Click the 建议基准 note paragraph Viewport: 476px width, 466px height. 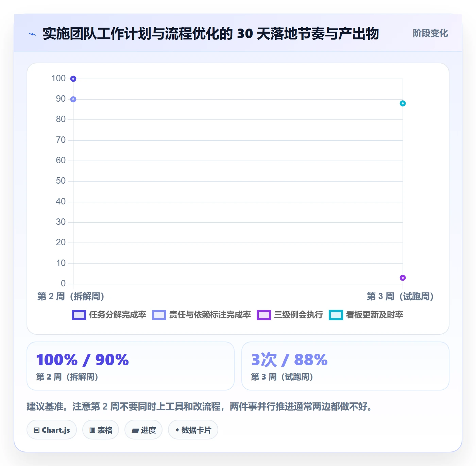[201, 406]
